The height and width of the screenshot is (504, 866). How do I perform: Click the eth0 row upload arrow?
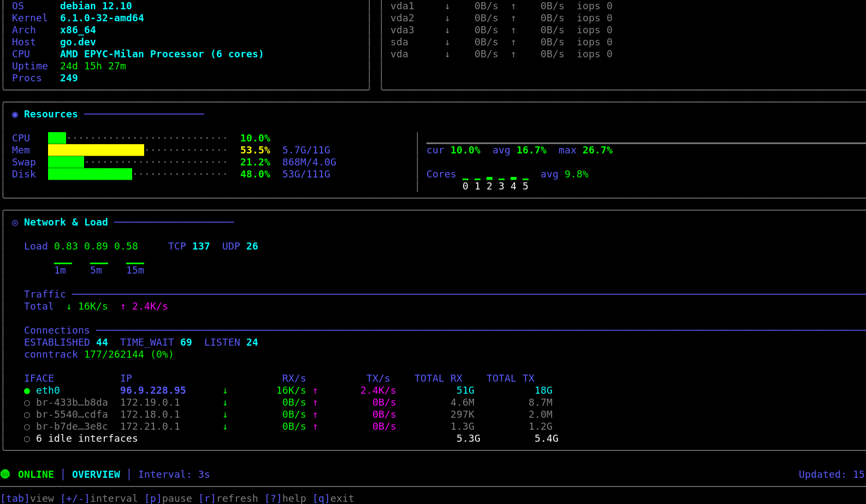[315, 391]
